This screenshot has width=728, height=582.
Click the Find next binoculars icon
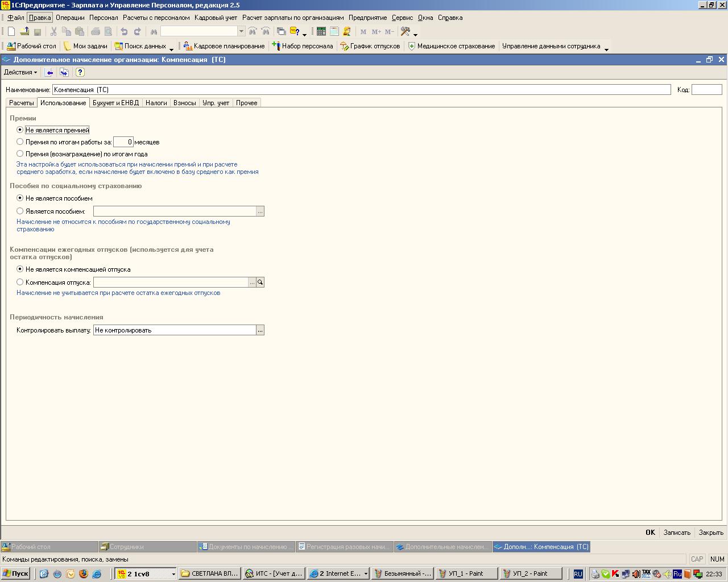(253, 32)
